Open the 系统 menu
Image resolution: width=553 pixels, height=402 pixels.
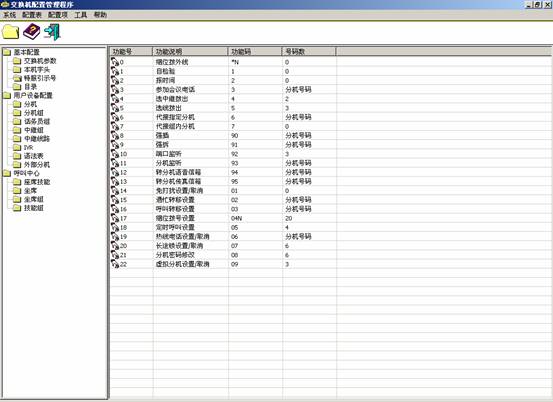pos(10,15)
